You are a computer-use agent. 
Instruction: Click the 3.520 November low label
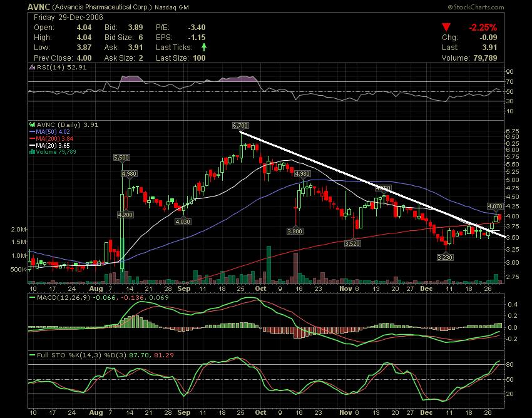352,243
